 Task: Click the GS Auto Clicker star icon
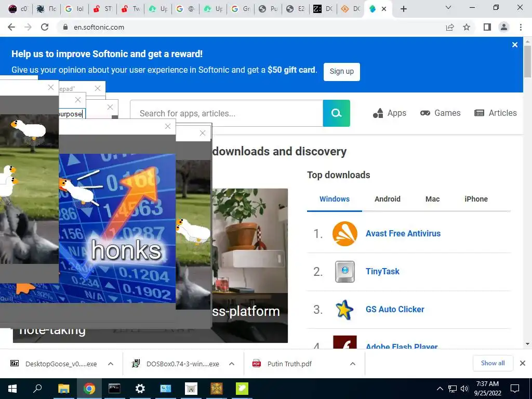pos(344,310)
